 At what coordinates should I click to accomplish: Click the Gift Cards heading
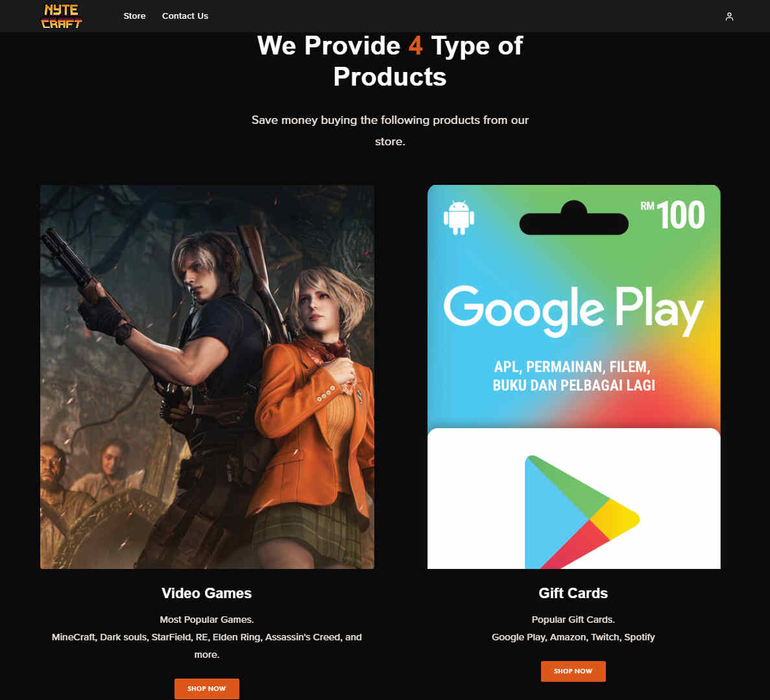pos(573,593)
